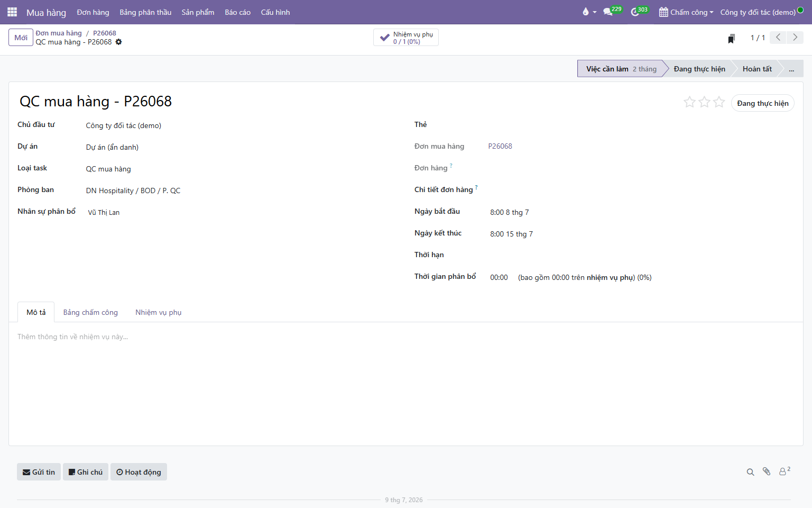This screenshot has height=508, width=812.
Task: Expand more stages with the ellipsis
Action: 791,69
